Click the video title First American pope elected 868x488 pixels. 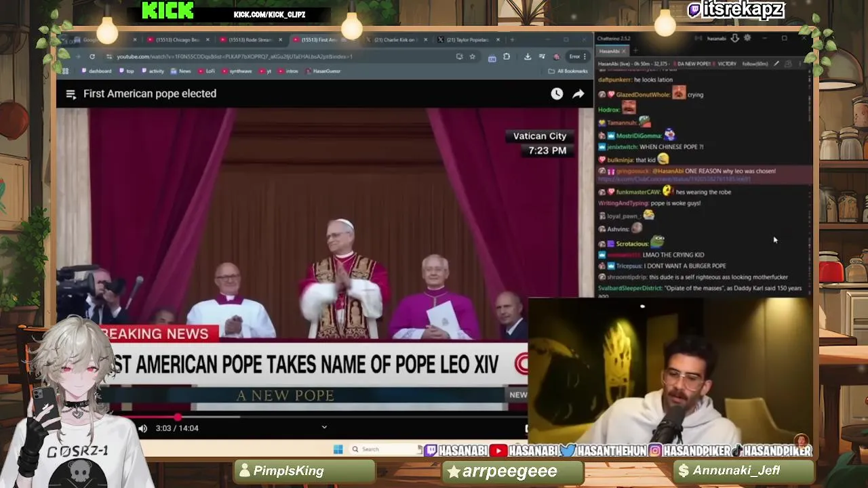click(150, 94)
